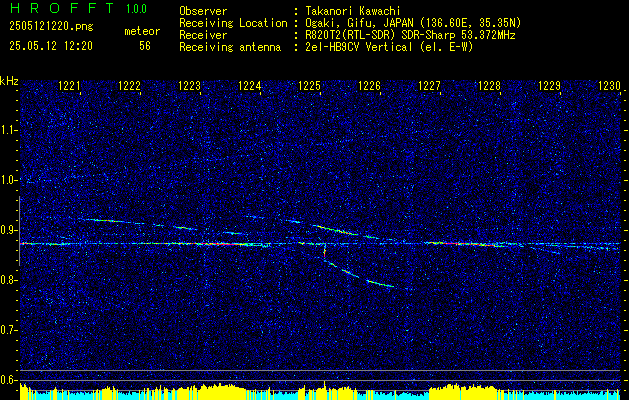Select the filename 2505121220.png

click(51, 26)
